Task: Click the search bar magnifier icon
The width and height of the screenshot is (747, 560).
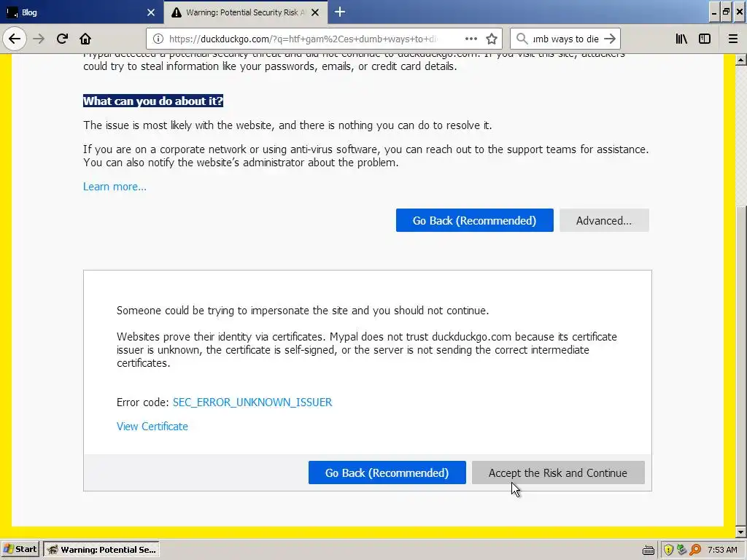Action: [x=522, y=39]
